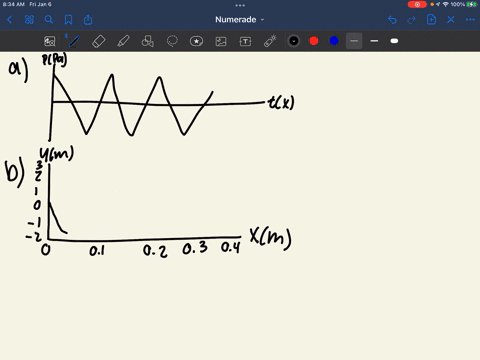
Task: Open the Numerade title dropdown
Action: (x=240, y=20)
